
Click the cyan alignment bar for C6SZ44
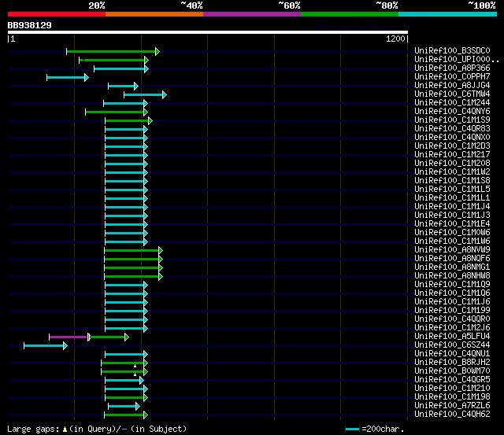[x=46, y=346]
